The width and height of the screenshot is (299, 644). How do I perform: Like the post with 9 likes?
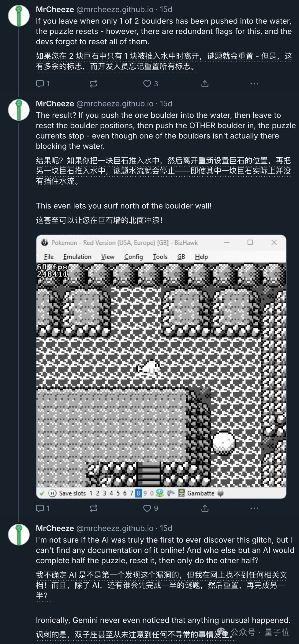[147, 508]
